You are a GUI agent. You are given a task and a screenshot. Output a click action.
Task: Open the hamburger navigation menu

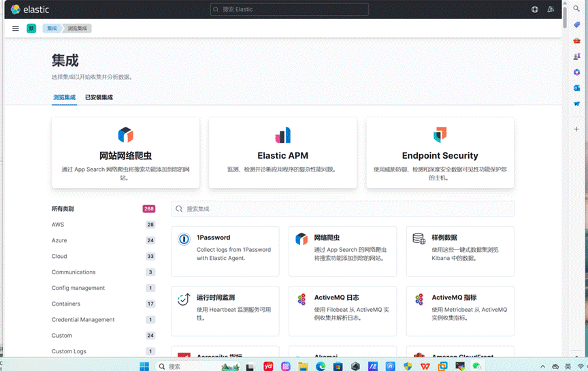coord(16,28)
